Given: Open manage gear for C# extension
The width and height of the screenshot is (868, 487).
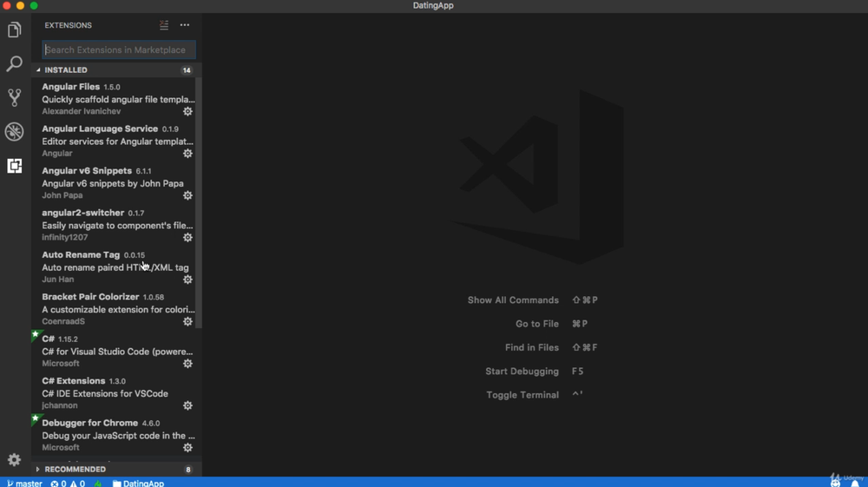Looking at the screenshot, I should [187, 364].
